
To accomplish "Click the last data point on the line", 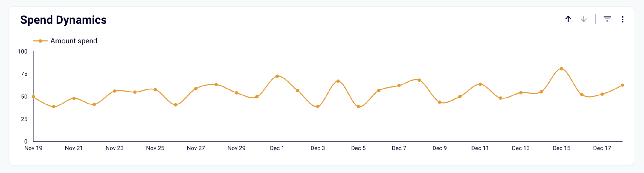I will [x=622, y=85].
